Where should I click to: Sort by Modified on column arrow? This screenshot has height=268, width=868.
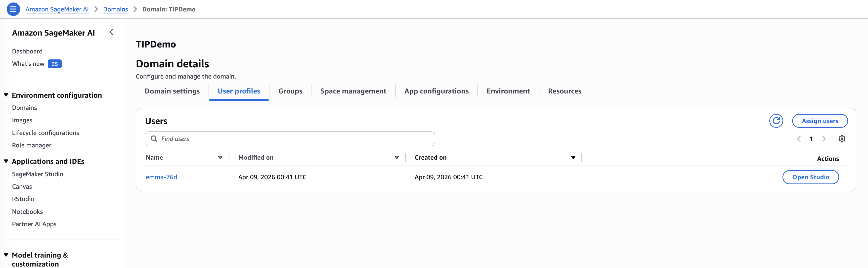397,157
